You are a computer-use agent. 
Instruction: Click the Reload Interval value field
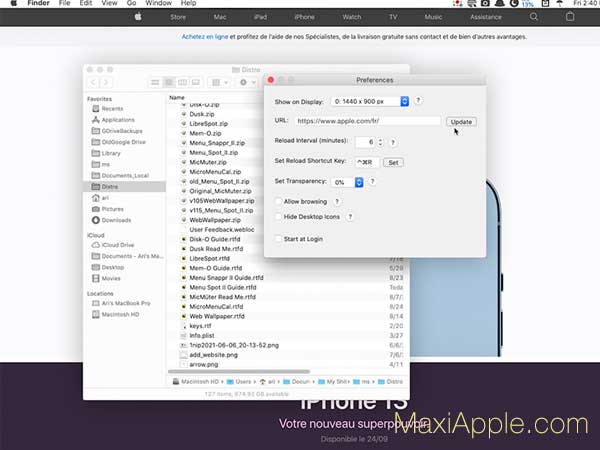[x=366, y=142]
